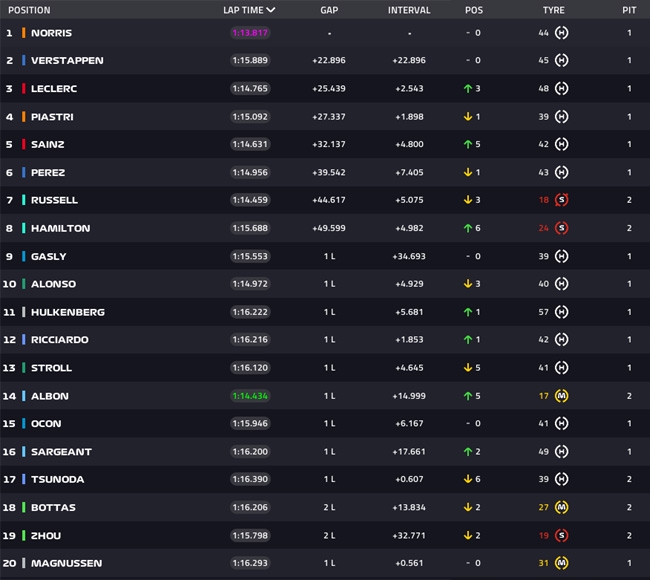This screenshot has height=580, width=650.
Task: Click the POSITION column header
Action: (29, 10)
